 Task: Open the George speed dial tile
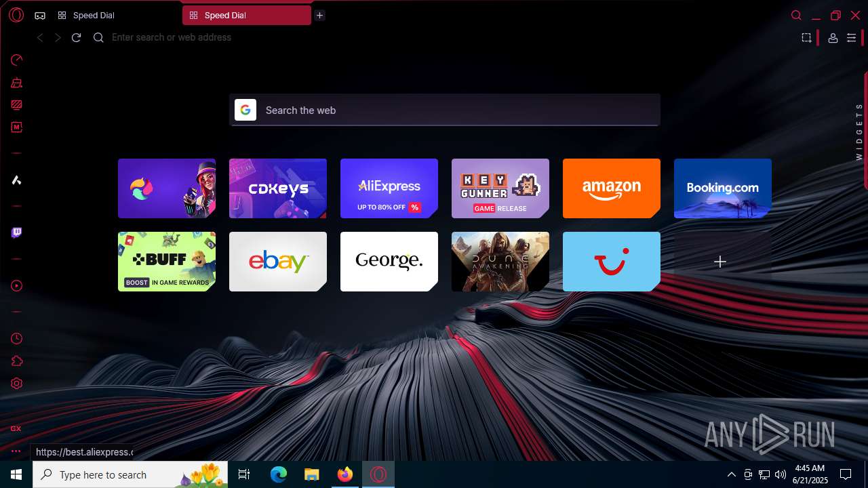tap(389, 262)
